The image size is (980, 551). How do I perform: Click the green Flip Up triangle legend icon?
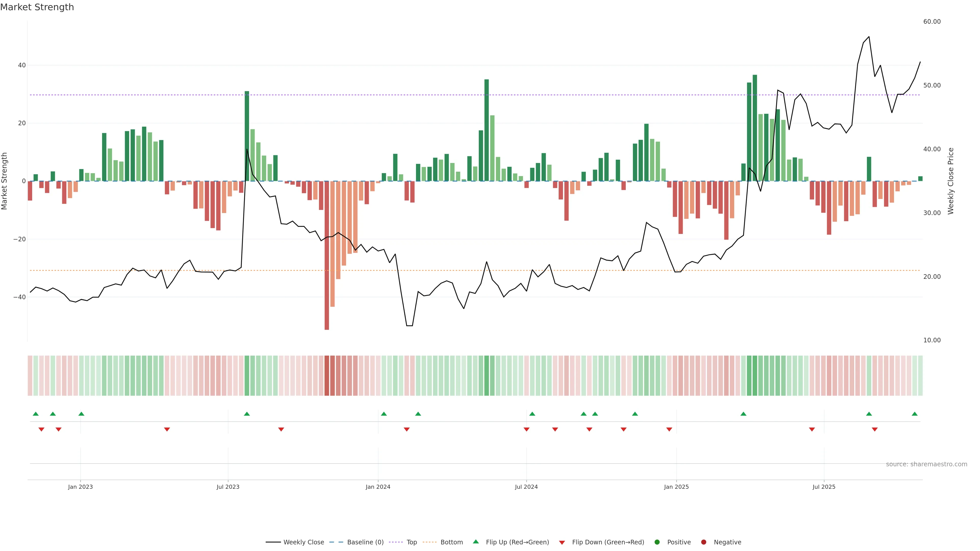475,542
